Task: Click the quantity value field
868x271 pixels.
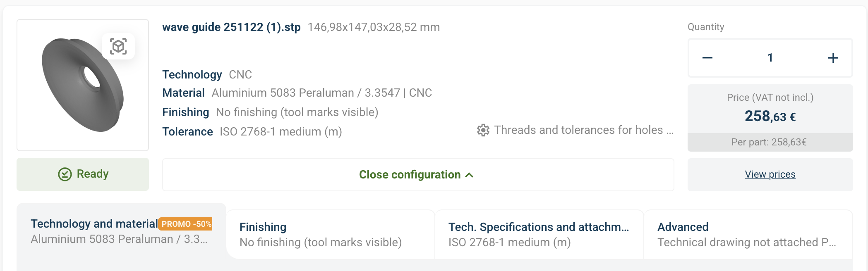Action: [770, 58]
